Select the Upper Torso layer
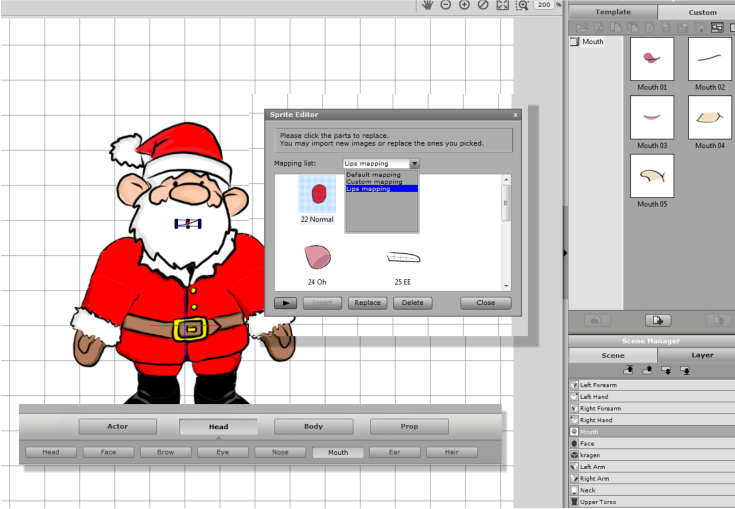 (598, 502)
